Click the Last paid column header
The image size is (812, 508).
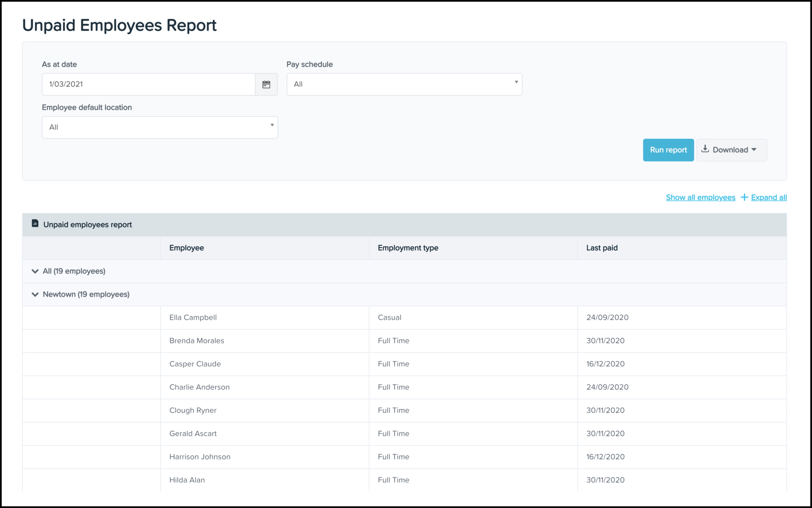pos(601,248)
